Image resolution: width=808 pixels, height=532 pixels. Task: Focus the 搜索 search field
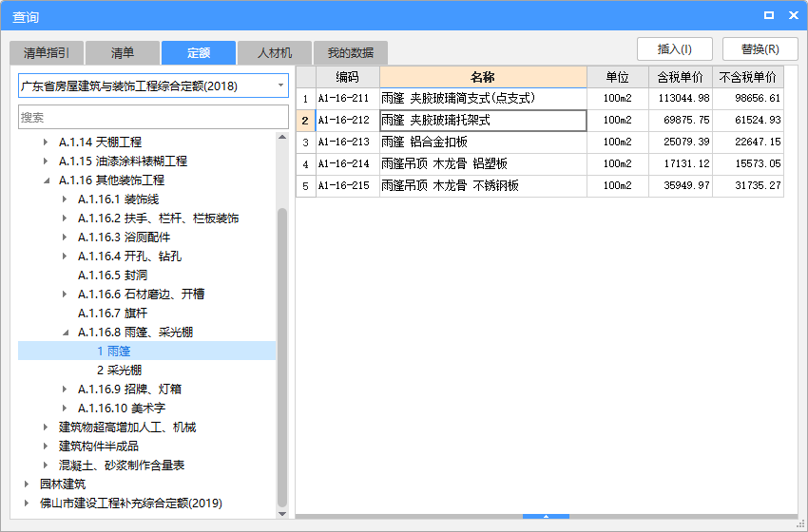154,118
